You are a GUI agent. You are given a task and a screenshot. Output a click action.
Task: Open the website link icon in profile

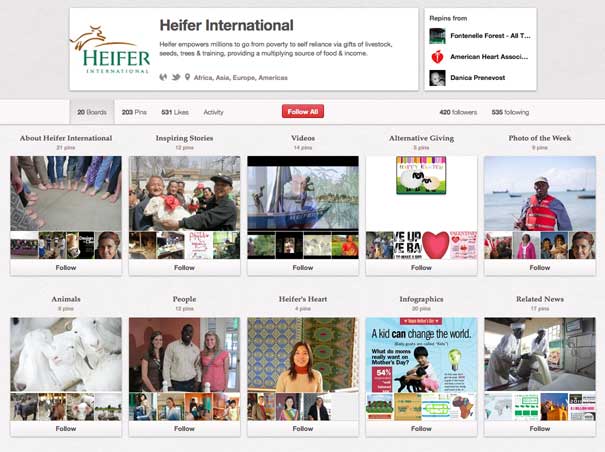(163, 77)
